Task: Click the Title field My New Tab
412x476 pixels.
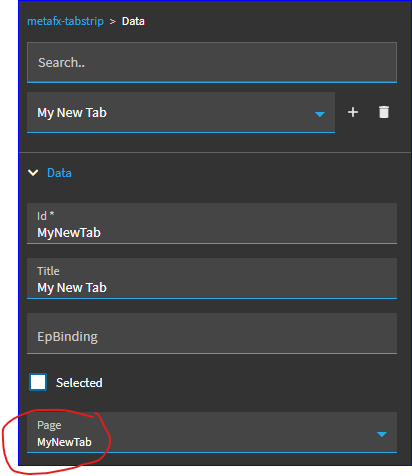Action: click(212, 279)
